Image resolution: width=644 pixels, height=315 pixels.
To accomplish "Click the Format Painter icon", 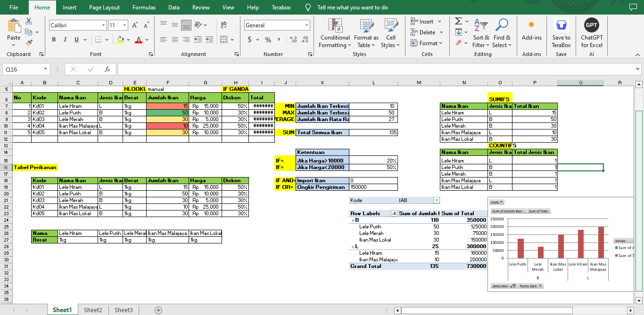I will pos(28,43).
